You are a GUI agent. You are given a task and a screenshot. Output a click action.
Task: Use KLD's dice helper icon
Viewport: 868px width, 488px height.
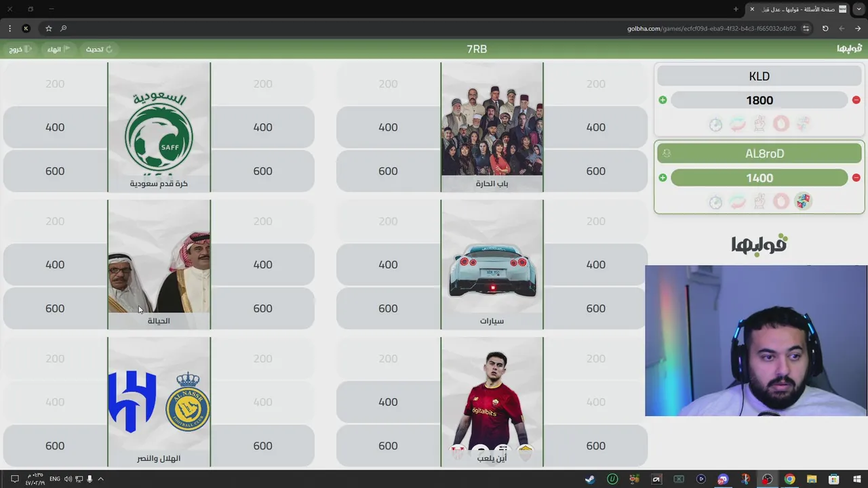tap(803, 124)
